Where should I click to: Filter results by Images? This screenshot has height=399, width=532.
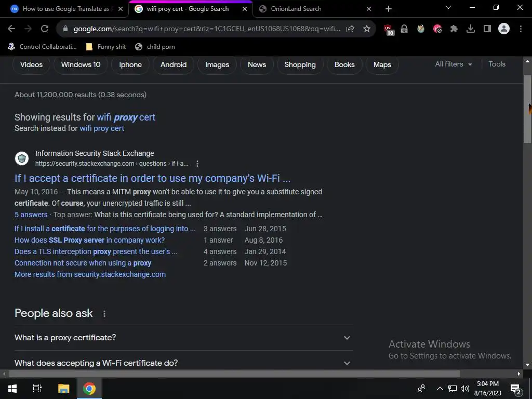coord(217,64)
